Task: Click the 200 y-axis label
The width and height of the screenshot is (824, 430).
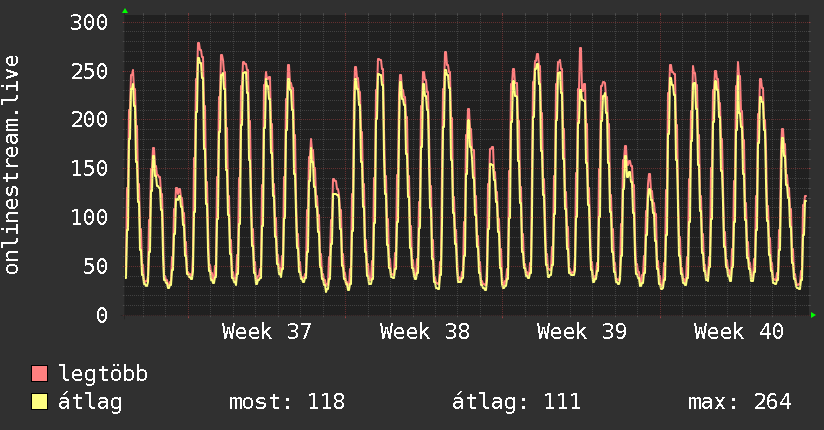Action: [89, 119]
